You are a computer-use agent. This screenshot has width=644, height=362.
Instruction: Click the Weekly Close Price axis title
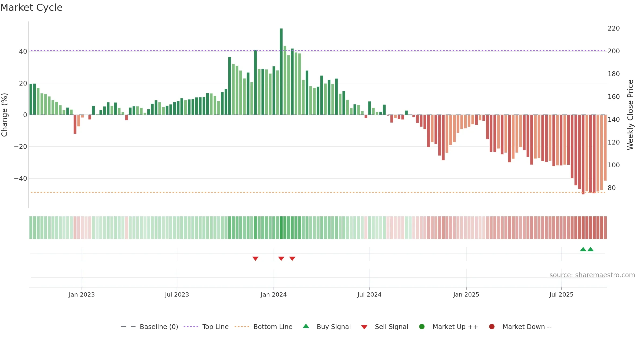630,115
